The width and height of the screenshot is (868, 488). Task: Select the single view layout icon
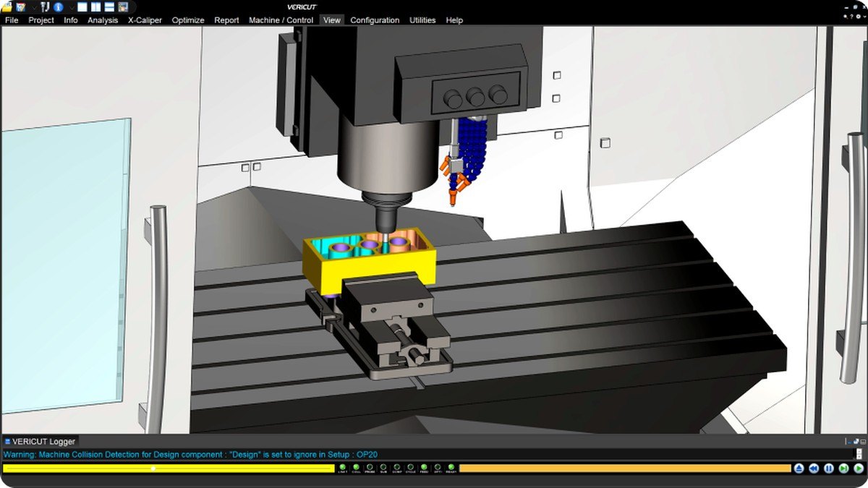pyautogui.click(x=82, y=7)
